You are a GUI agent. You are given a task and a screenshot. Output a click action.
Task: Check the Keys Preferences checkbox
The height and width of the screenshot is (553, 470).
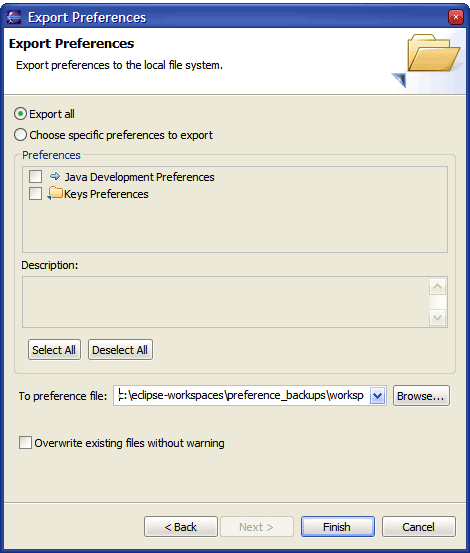tap(35, 194)
